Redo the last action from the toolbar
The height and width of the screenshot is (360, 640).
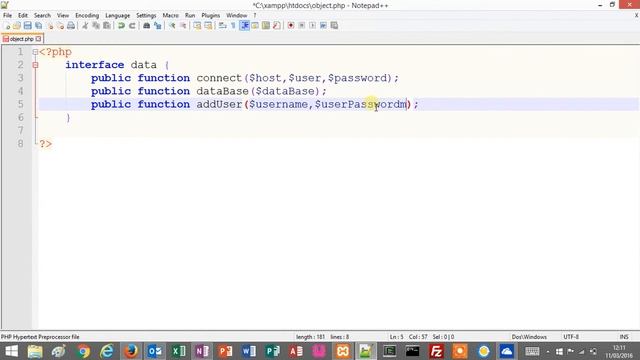tap(132, 26)
